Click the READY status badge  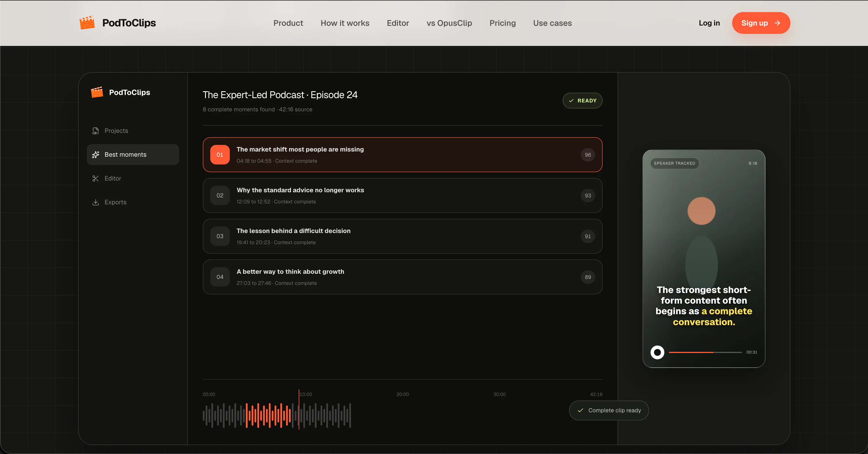pyautogui.click(x=582, y=101)
